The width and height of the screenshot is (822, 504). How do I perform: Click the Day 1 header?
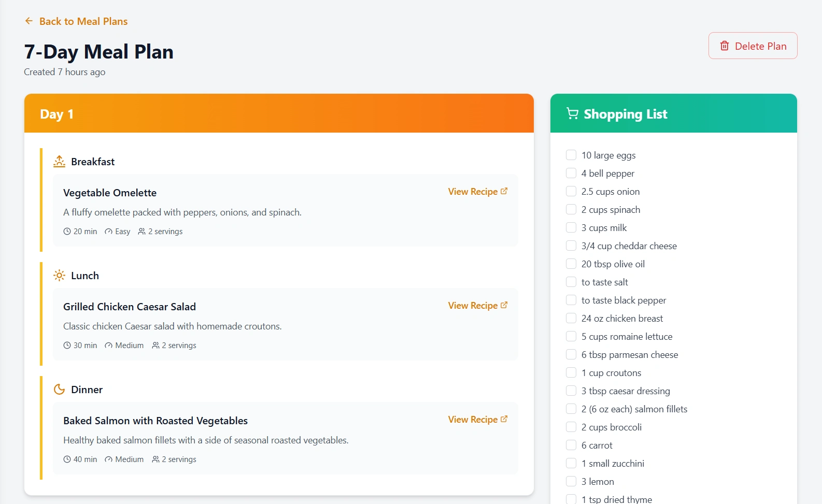[57, 114]
